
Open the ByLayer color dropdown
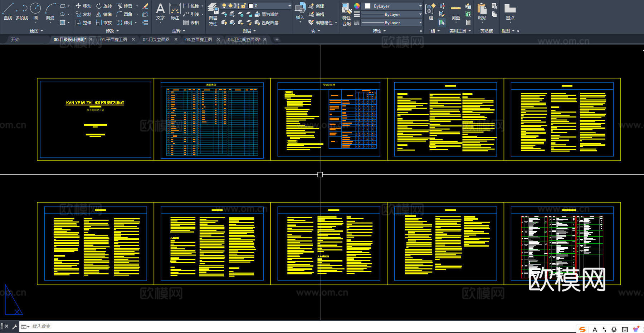392,6
